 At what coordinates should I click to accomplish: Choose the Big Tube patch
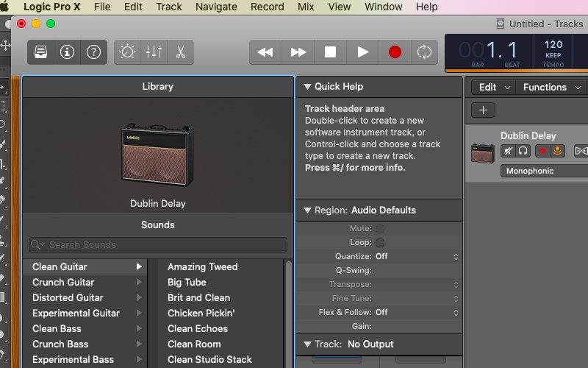187,282
